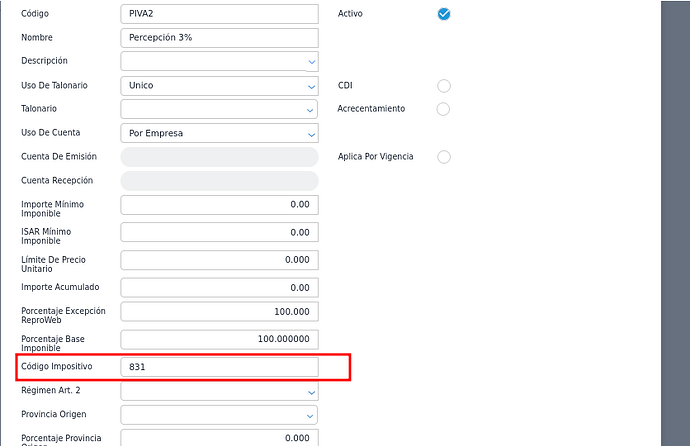This screenshot has height=446, width=690.
Task: Focus the Importe Mínimo Imponible field
Action: 219,205
